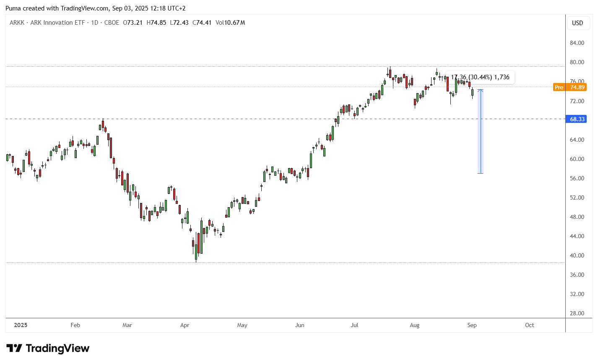Click the 32.00 price axis label

click(x=577, y=294)
